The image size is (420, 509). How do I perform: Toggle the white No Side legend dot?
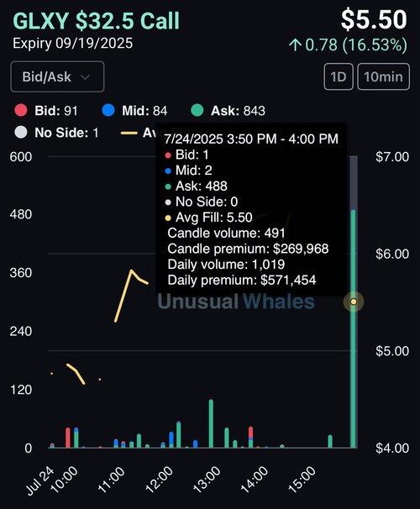coord(21,133)
